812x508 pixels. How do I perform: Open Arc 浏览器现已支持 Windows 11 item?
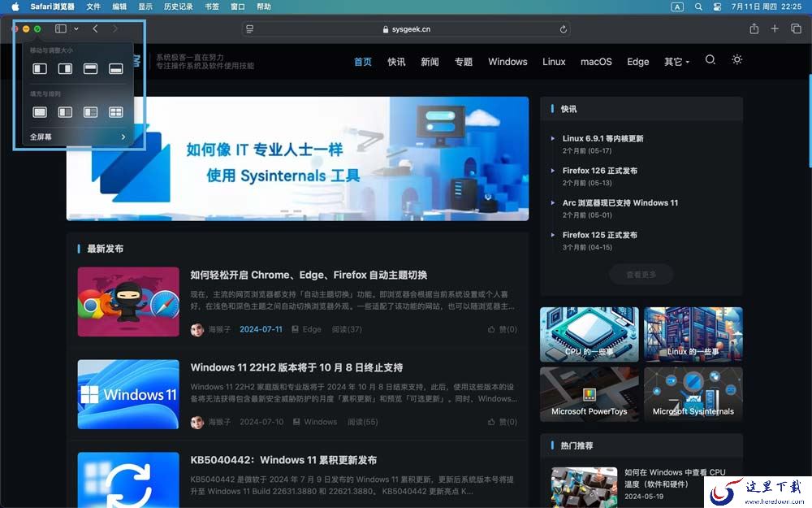(620, 202)
